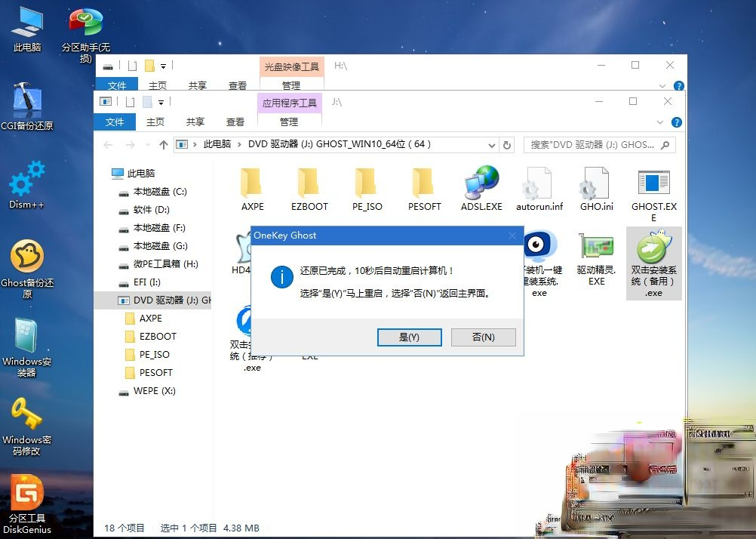The height and width of the screenshot is (539, 756).
Task: Click the help question mark in H: window
Action: (x=679, y=85)
